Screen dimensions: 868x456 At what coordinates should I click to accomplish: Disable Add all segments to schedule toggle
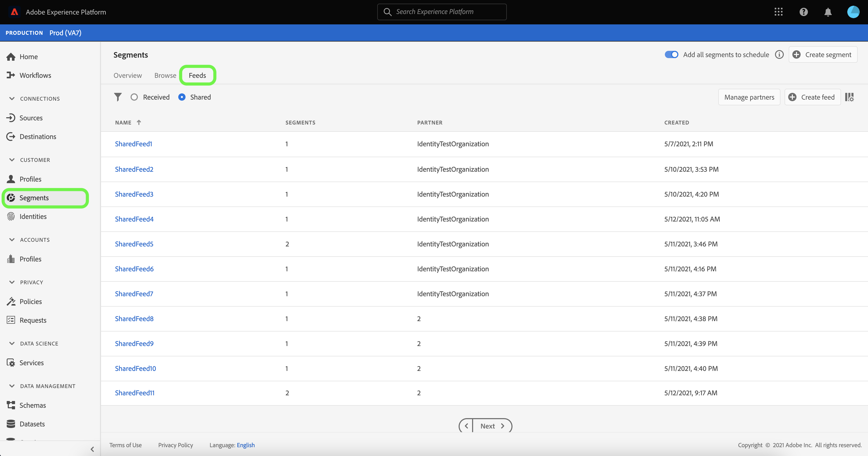coord(671,55)
